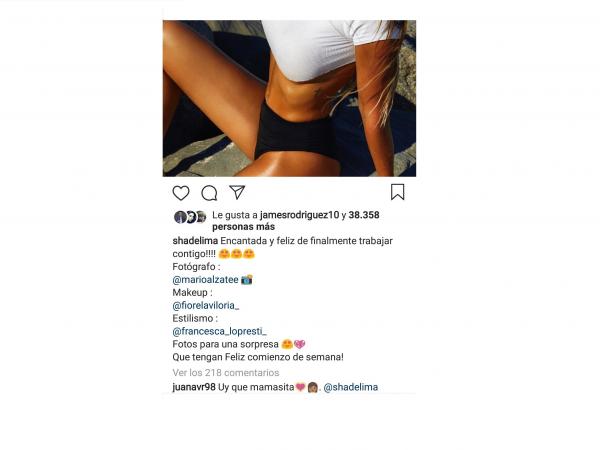Visit the @fiorelaviloria_ makeup mention
Screen dimensions: 600x450
pyautogui.click(x=206, y=305)
